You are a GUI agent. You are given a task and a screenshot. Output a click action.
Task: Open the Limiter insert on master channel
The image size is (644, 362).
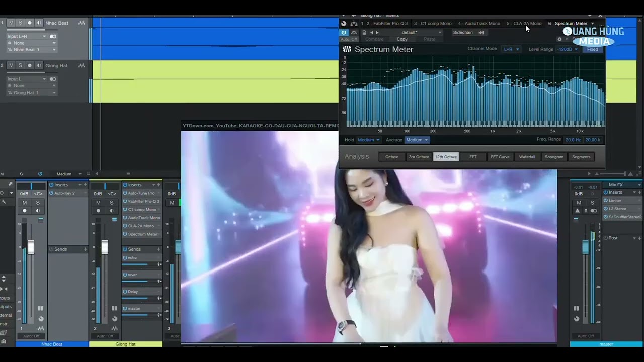pyautogui.click(x=622, y=201)
